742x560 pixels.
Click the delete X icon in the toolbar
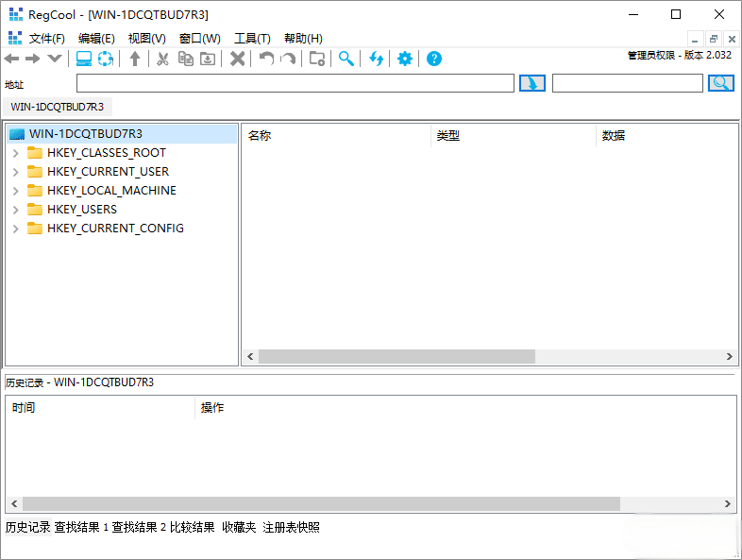click(x=237, y=59)
